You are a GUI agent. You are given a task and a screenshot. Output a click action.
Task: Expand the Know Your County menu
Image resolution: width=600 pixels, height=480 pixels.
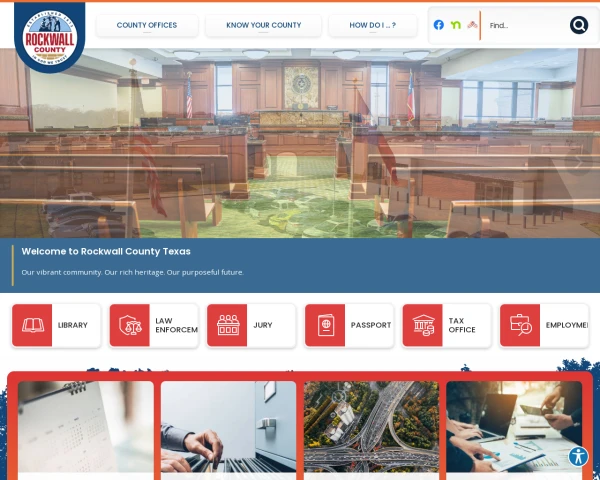[x=264, y=26]
